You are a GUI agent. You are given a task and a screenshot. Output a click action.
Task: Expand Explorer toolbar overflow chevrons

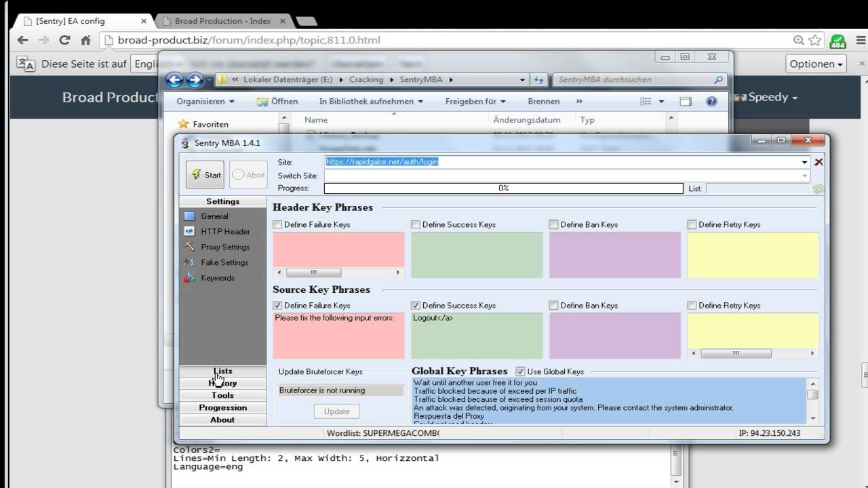point(579,101)
